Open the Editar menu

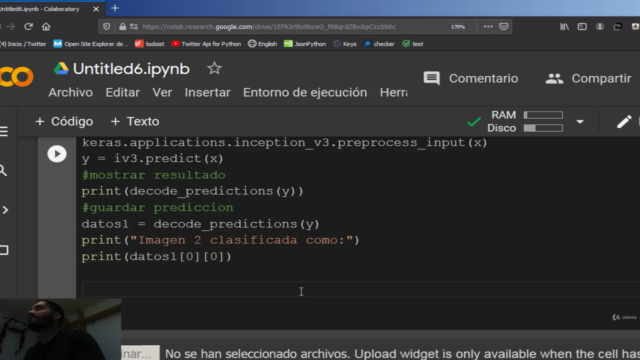click(x=122, y=93)
